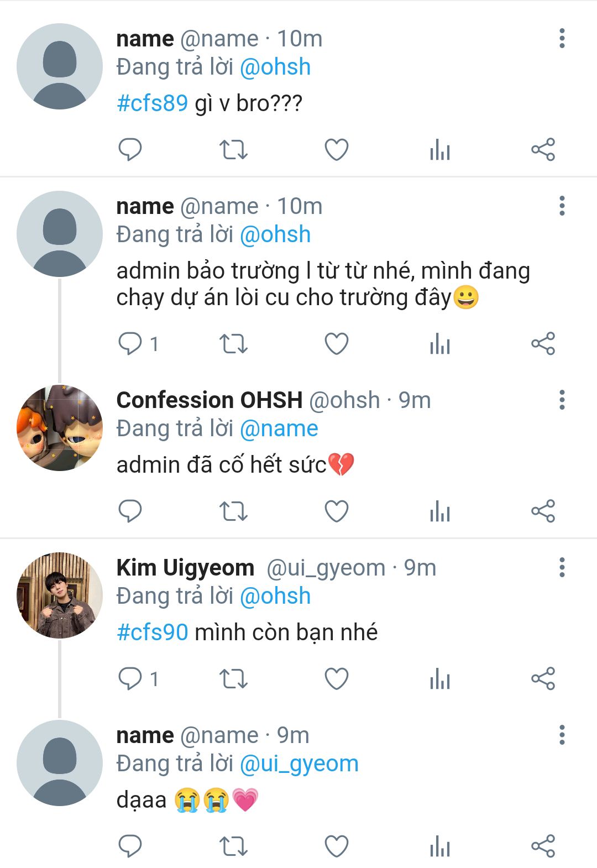This screenshot has width=597, height=868.
Task: Open more options on Kim Uigyeom's tweet
Action: [x=562, y=567]
